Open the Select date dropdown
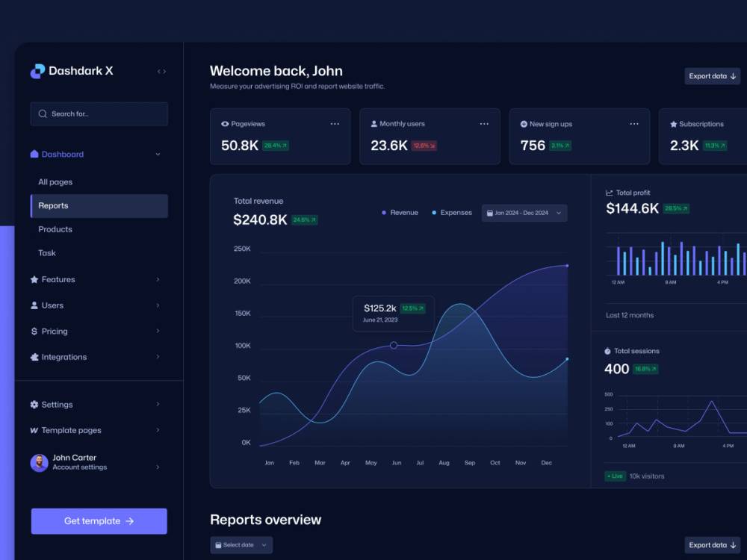 coord(241,545)
